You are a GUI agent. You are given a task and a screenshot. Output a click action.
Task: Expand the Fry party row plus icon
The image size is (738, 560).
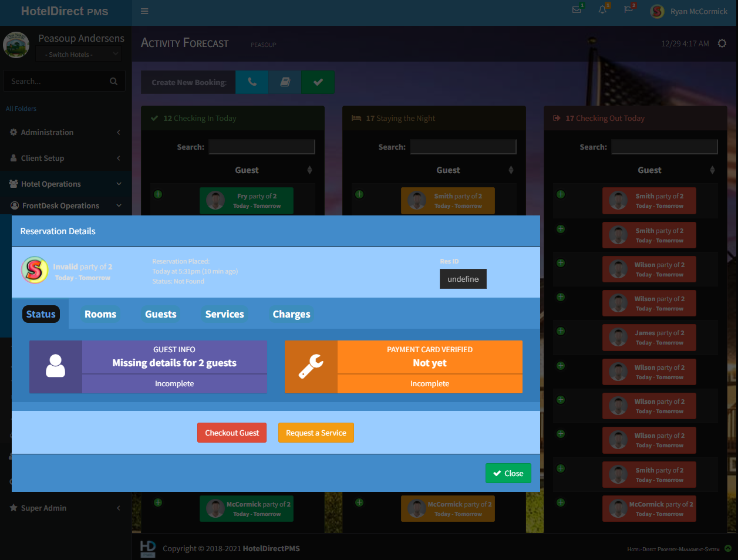point(158,194)
